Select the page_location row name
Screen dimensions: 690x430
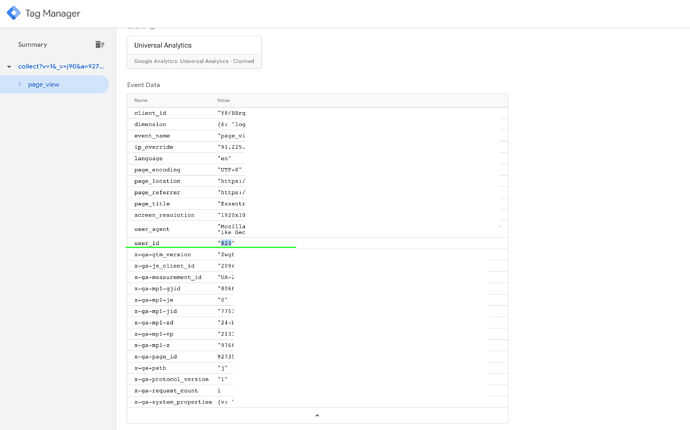(157, 181)
